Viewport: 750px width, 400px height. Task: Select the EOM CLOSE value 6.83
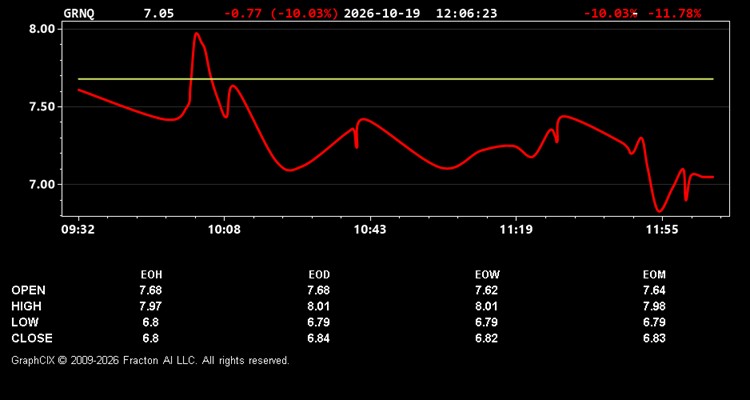(x=654, y=338)
